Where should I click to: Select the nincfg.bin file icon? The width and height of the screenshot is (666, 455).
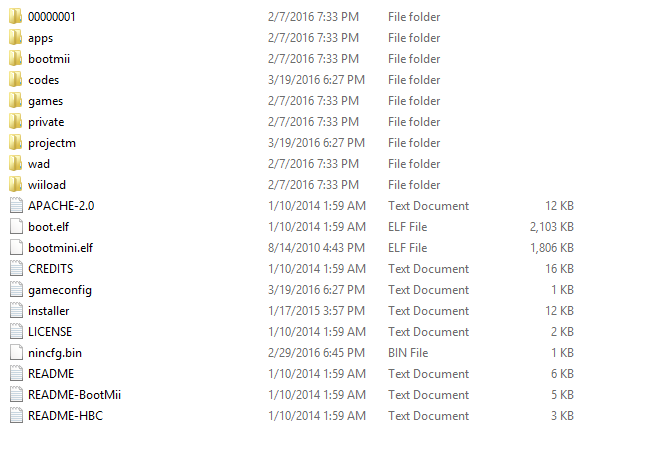pyautogui.click(x=15, y=353)
